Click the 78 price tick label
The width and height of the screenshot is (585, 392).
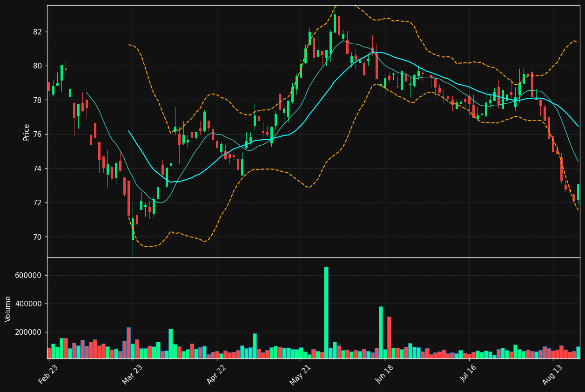[x=38, y=100]
